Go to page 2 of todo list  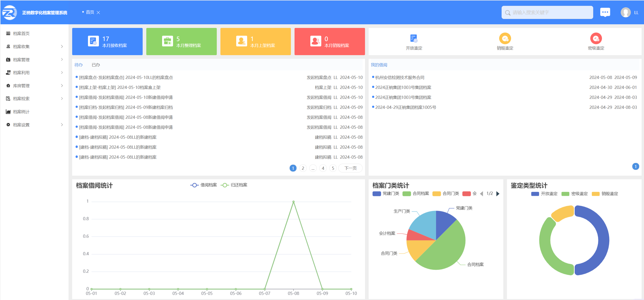pyautogui.click(x=303, y=168)
